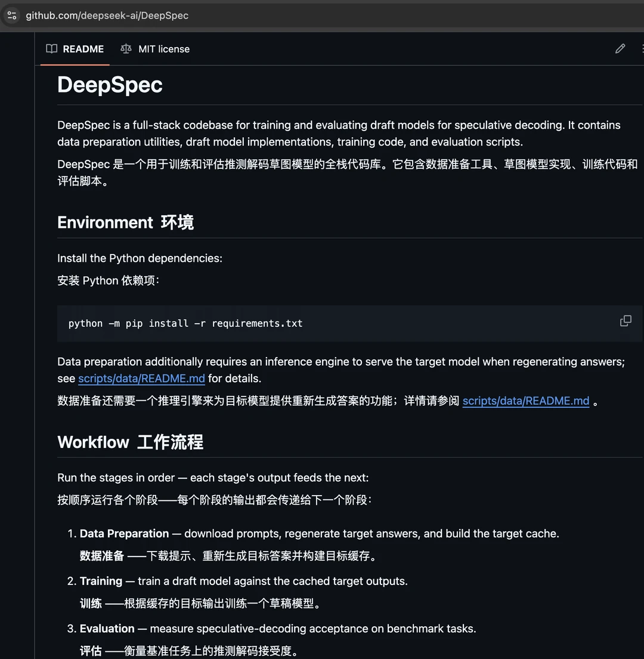Edit the README with the pencil icon

(x=620, y=49)
